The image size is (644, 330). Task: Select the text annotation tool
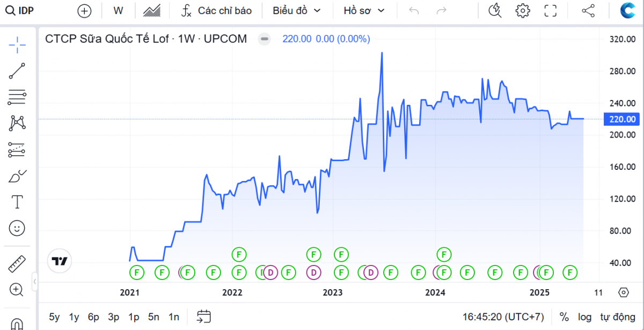tap(17, 202)
